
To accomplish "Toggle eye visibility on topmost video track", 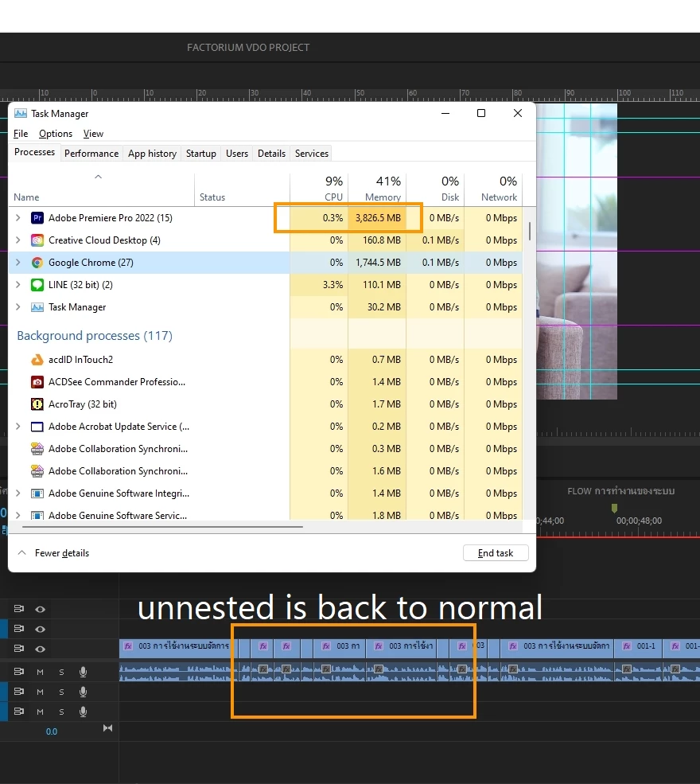I will 41,609.
